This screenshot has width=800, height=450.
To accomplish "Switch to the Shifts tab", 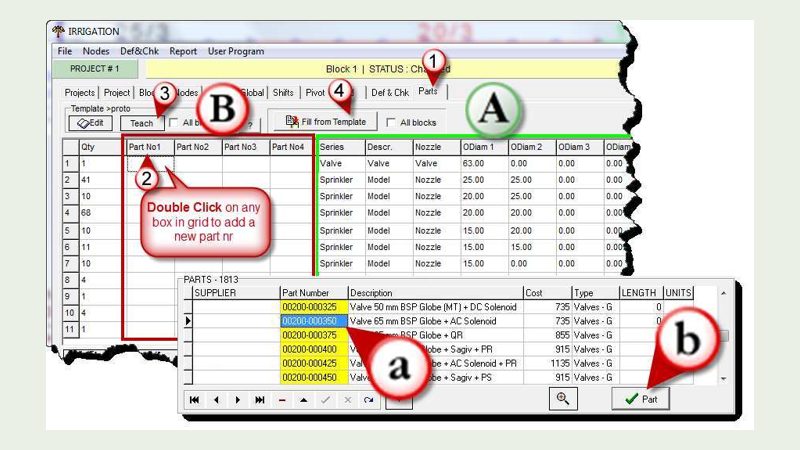I will pos(283,92).
